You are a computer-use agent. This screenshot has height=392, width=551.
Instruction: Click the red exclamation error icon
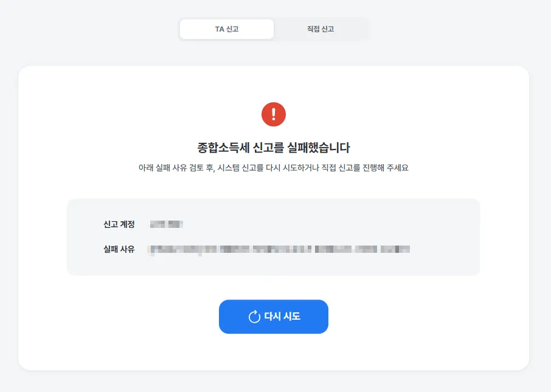[x=274, y=114]
